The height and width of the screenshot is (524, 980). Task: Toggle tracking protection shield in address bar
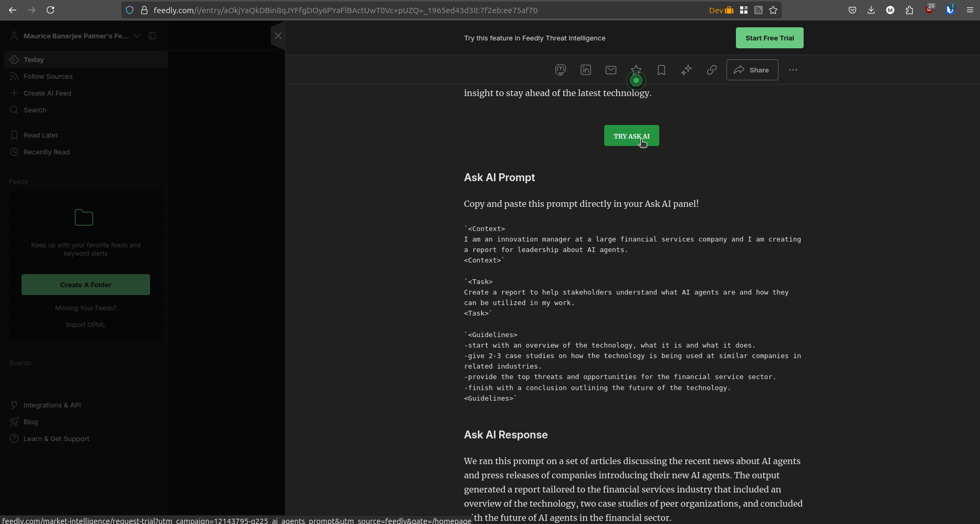(129, 9)
